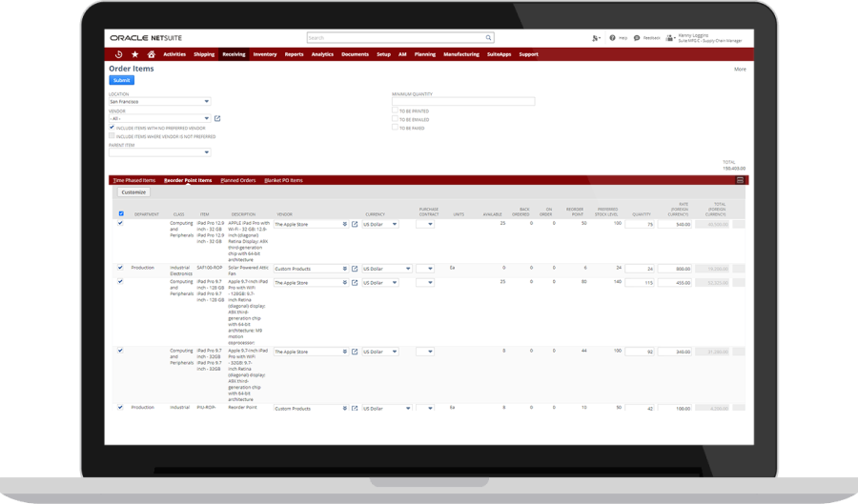
Task: Expand vendor list arrows in iPad 9.7 32GB row
Action: 345,352
